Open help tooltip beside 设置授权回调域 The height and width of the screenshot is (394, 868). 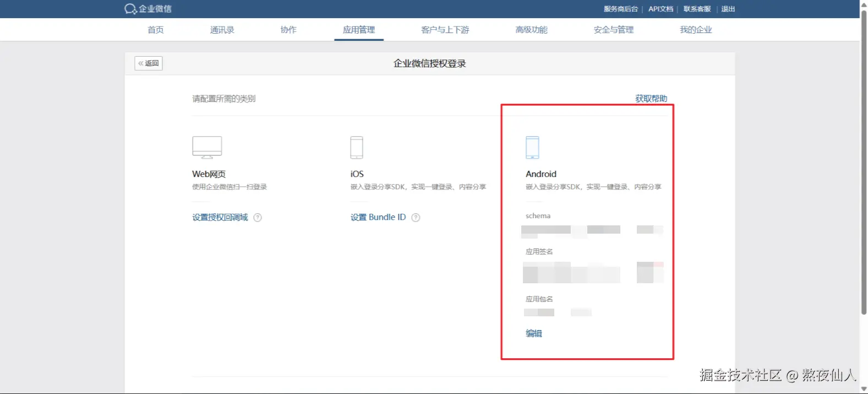(258, 218)
